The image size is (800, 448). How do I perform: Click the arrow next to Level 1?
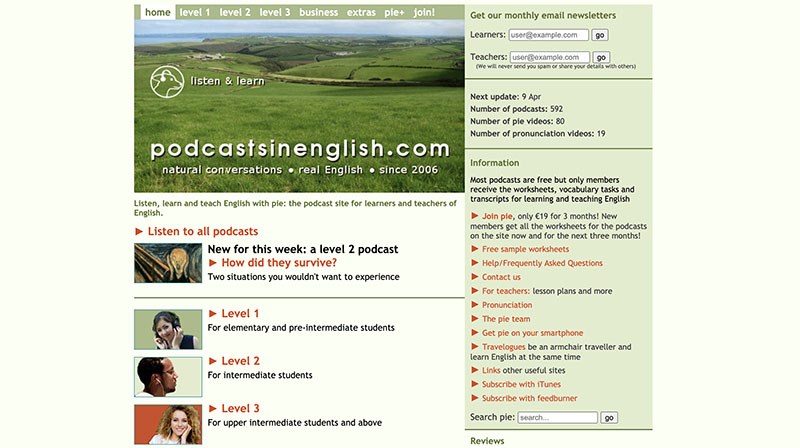(213, 313)
